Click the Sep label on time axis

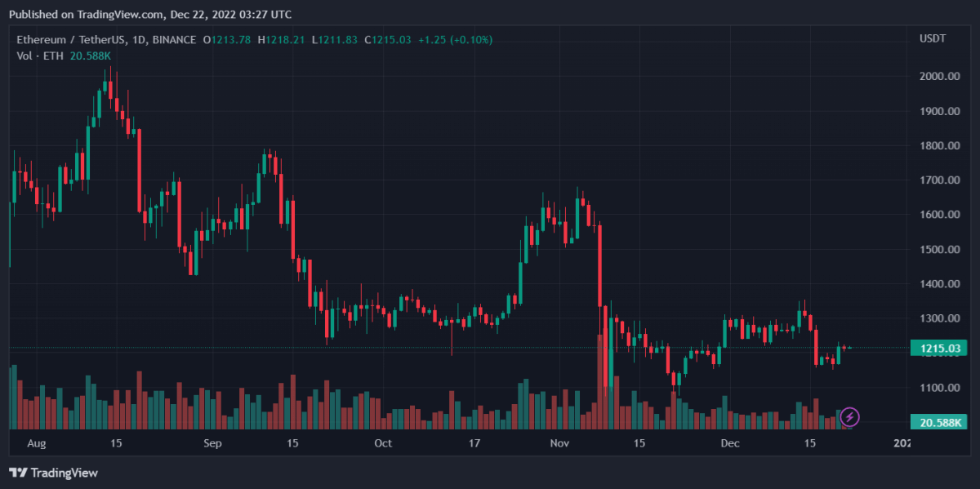[x=212, y=443]
